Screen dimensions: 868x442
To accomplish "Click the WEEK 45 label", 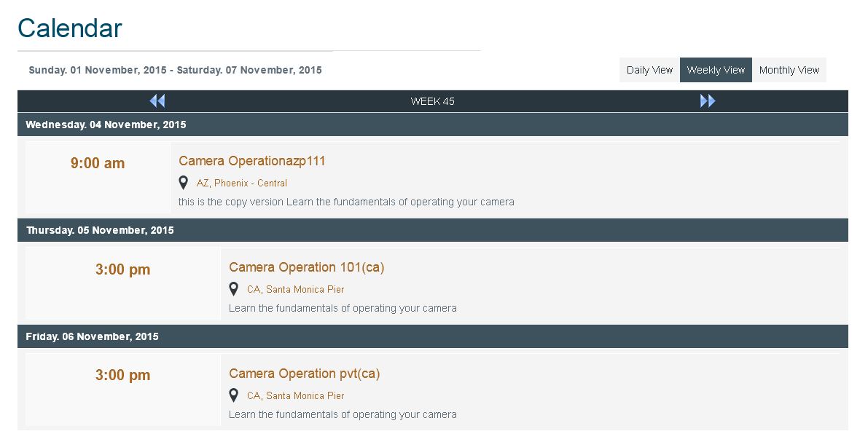I will 432,101.
